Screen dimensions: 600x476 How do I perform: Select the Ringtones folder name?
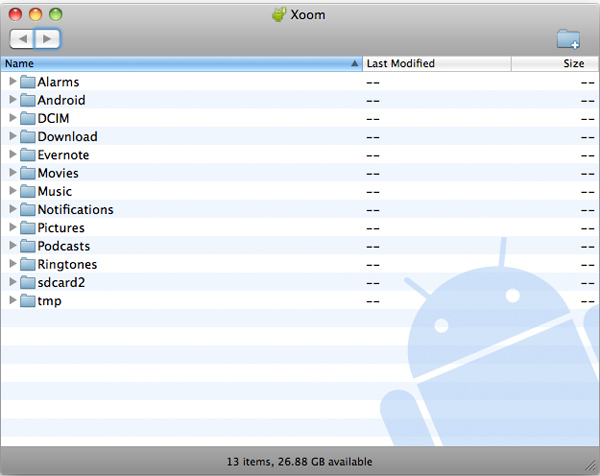click(67, 264)
